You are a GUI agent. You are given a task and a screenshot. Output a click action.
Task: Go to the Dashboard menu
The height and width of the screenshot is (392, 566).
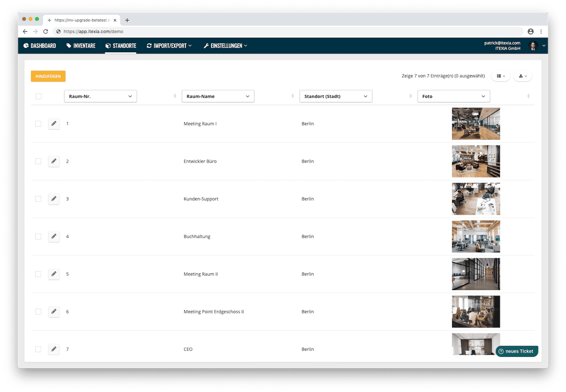[x=40, y=46]
